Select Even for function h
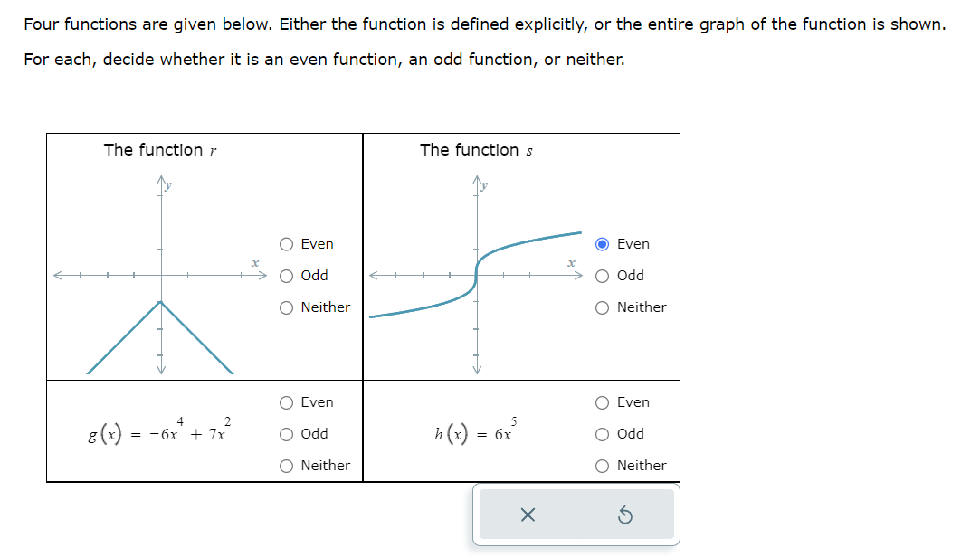This screenshot has height=557, width=980. click(x=602, y=402)
